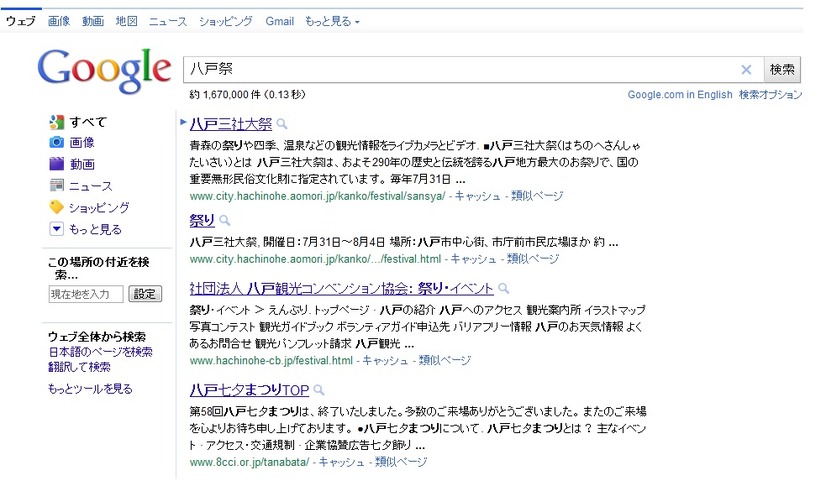Open the 八戸三社大祭 result title link
This screenshot has height=486, width=826.
point(231,124)
